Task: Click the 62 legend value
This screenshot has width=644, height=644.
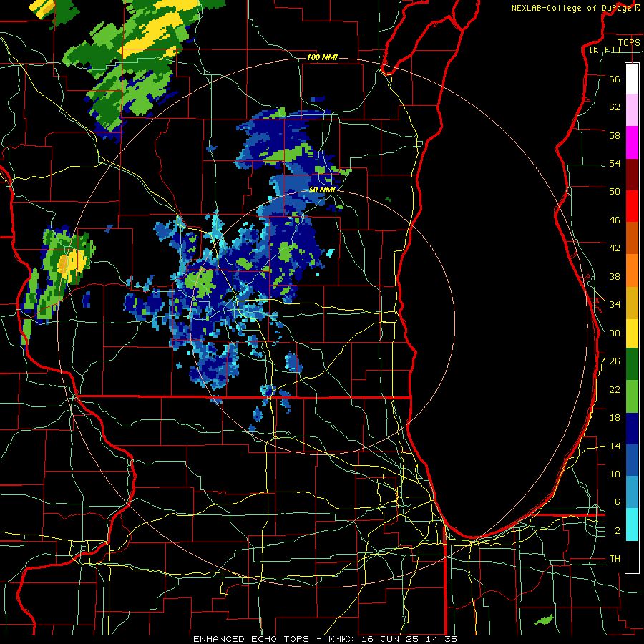Action: (x=615, y=107)
